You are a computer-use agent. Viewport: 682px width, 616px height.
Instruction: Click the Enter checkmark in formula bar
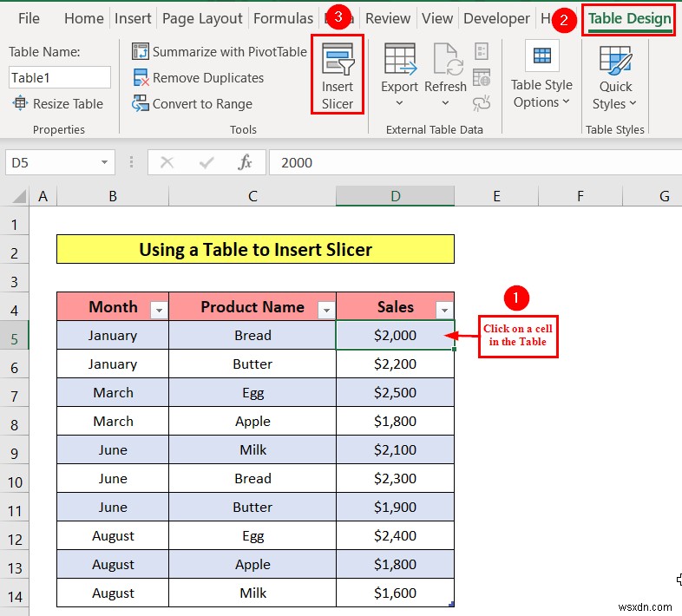[207, 163]
